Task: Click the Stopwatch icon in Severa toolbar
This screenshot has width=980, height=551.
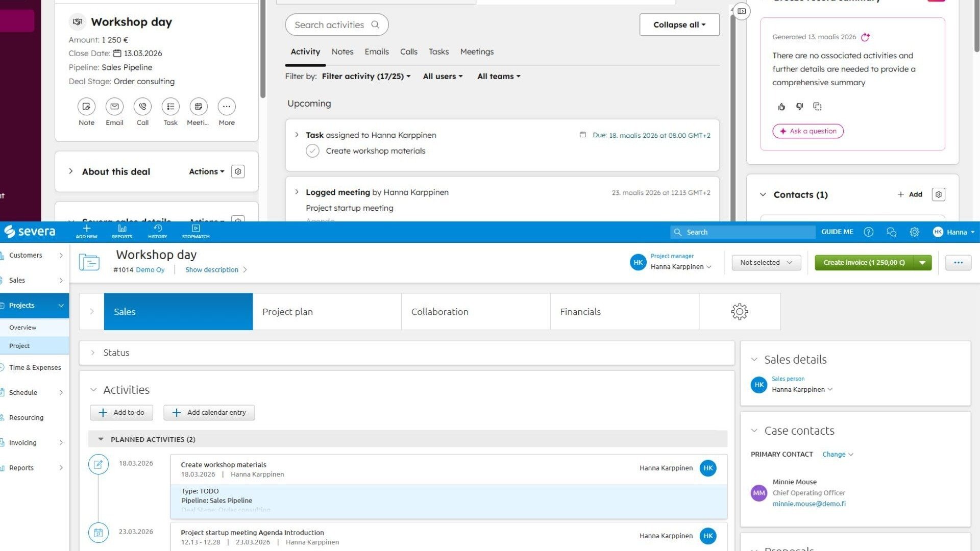Action: (195, 229)
